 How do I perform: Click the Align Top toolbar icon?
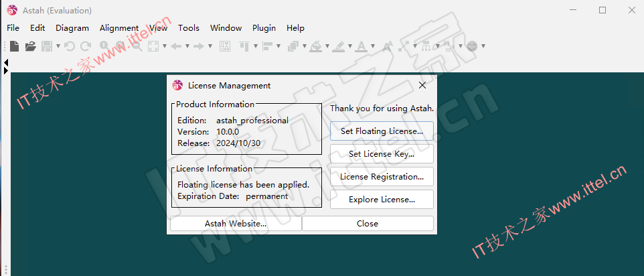coord(244,46)
